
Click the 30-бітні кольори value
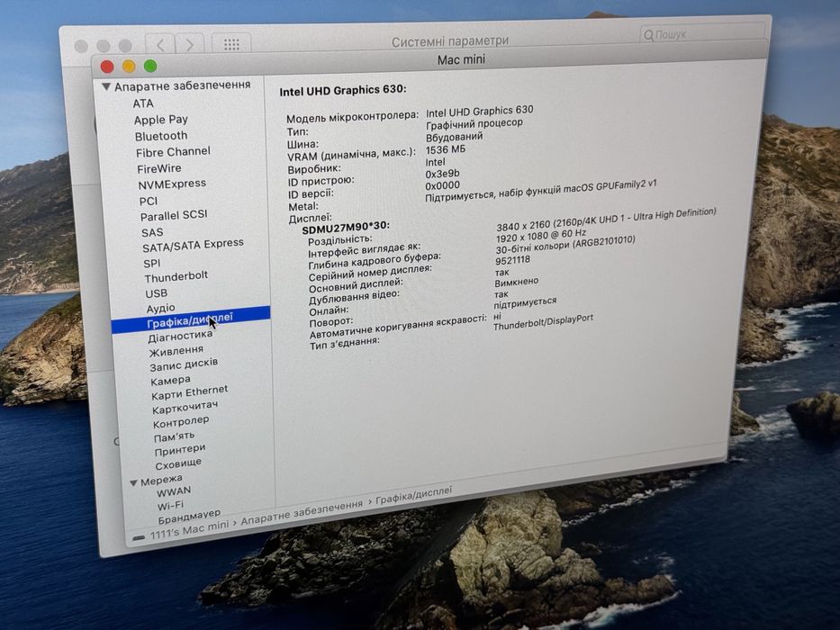(565, 246)
